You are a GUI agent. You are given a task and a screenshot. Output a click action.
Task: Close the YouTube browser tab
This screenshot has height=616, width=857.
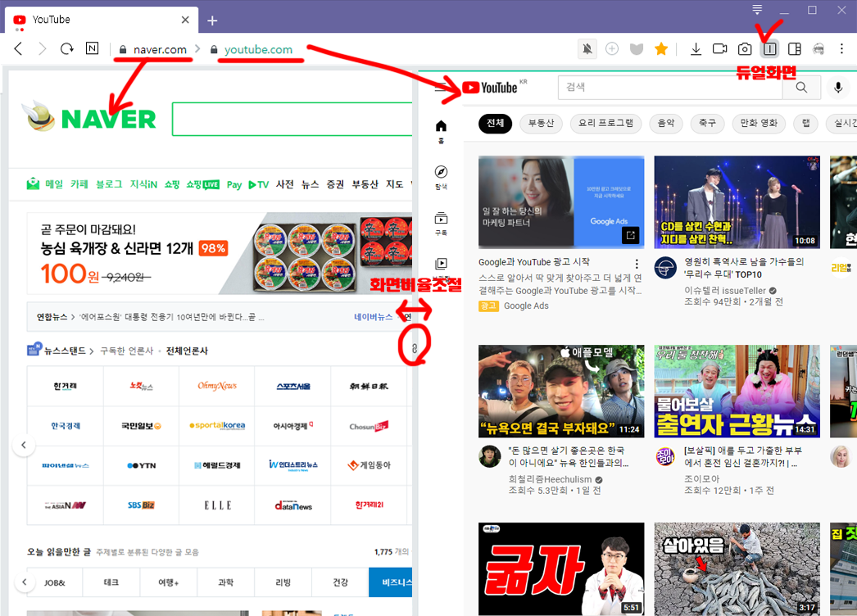[x=185, y=20]
